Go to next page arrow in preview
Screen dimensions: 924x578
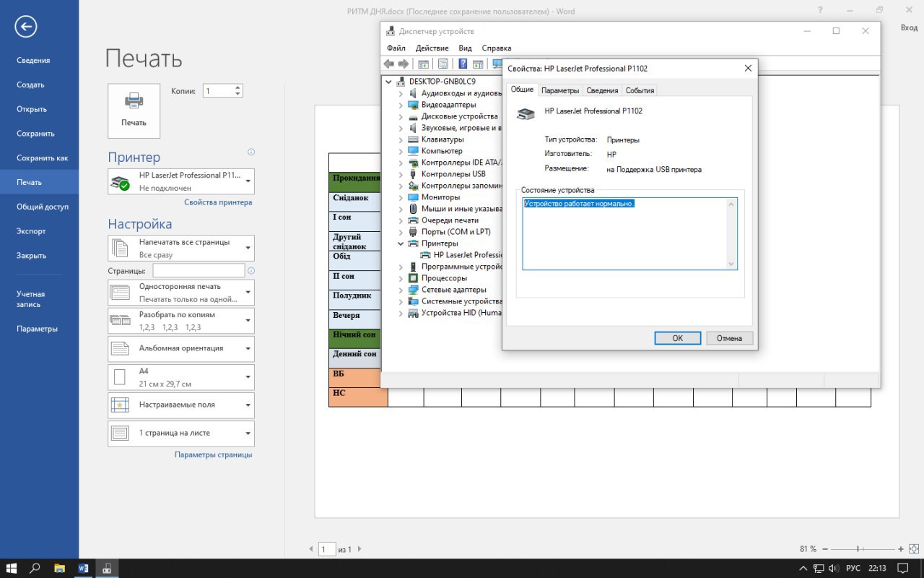point(359,549)
